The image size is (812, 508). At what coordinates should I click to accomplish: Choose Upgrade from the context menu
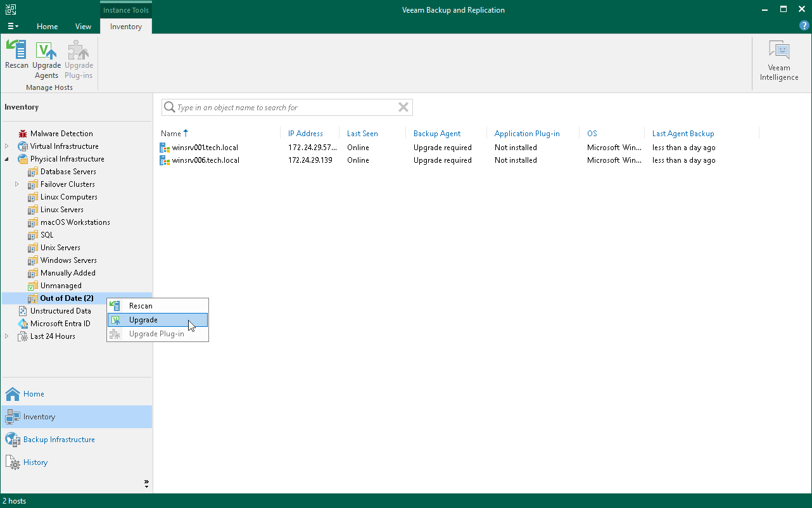click(143, 320)
